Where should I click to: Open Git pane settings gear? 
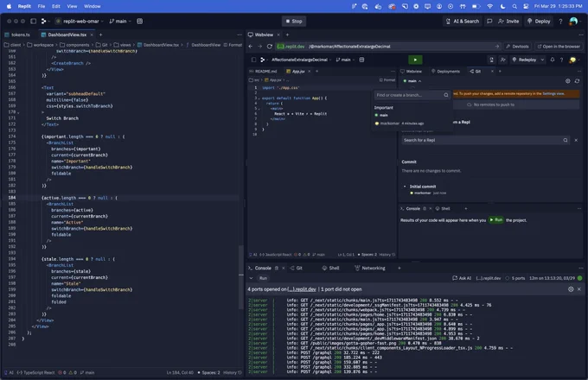[568, 81]
